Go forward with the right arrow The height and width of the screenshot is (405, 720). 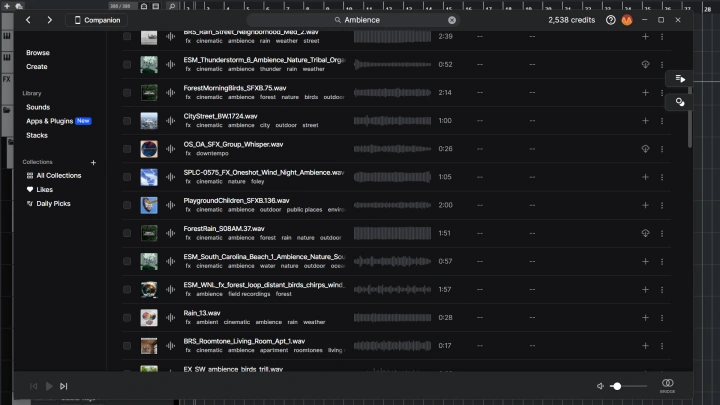50,20
